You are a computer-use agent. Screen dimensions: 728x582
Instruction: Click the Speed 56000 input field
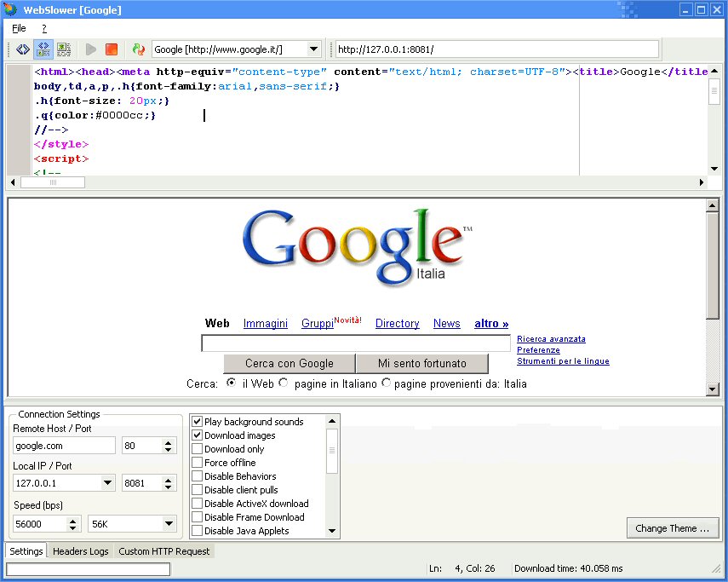pos(40,524)
